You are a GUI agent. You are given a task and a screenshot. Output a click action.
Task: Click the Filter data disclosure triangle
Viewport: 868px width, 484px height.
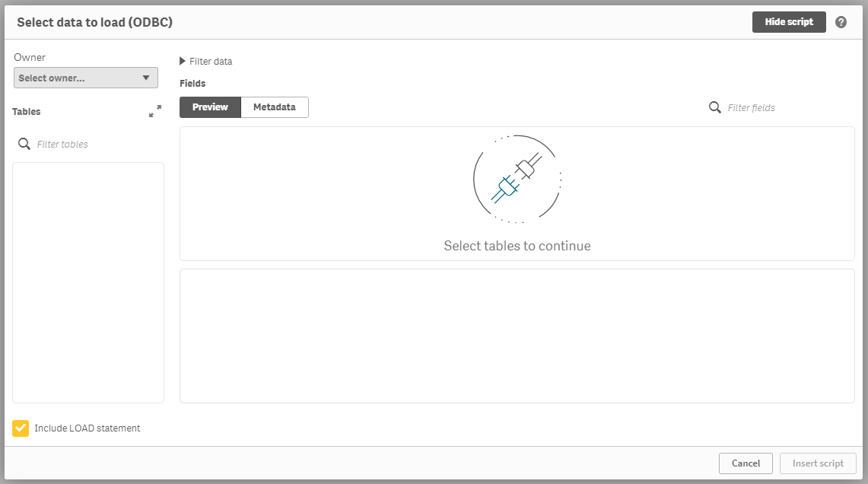(181, 61)
